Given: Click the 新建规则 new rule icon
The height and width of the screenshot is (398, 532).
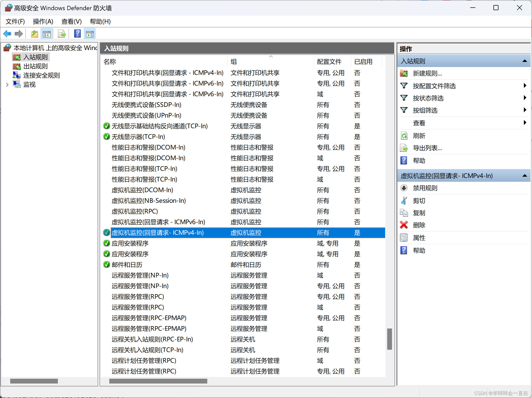Looking at the screenshot, I should pos(404,73).
